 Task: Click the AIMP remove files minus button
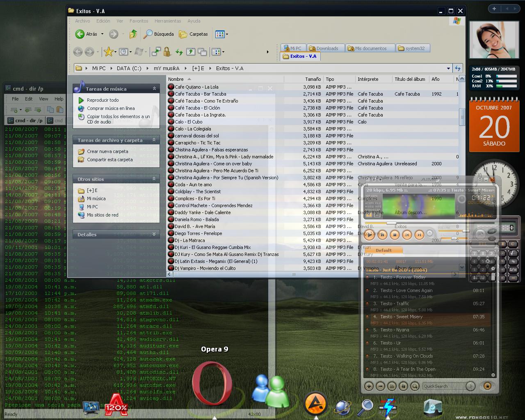pos(380,386)
